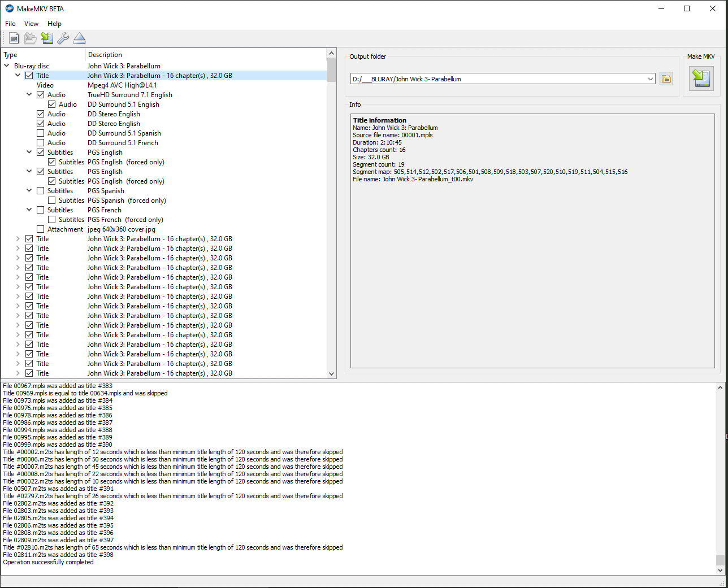Eject disc toolbar icon
Screen dimensions: 728x588
[80, 38]
